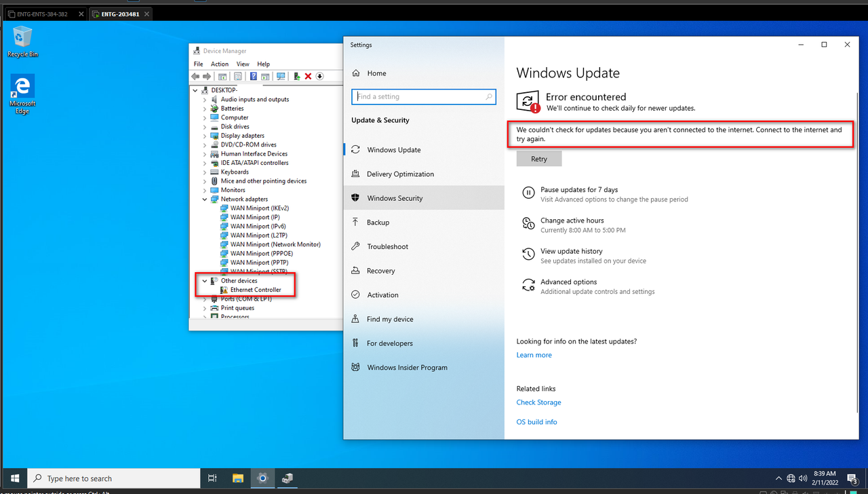Open the View menu in Device Manager
868x494 pixels.
[x=243, y=64]
